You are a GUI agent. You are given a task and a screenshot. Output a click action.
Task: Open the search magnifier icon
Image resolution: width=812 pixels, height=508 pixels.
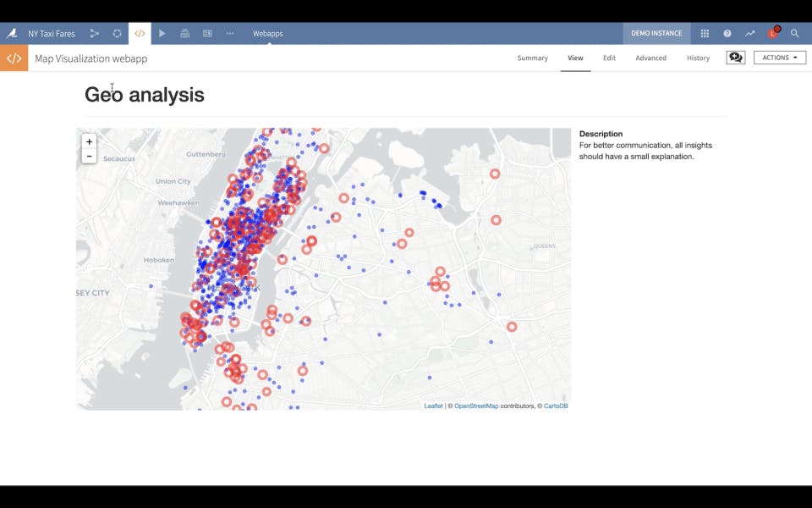point(795,34)
